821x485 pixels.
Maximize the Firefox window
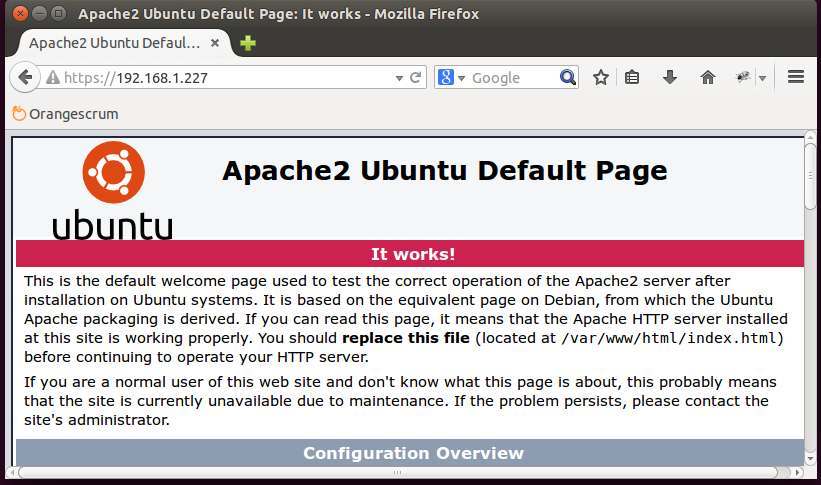point(59,13)
